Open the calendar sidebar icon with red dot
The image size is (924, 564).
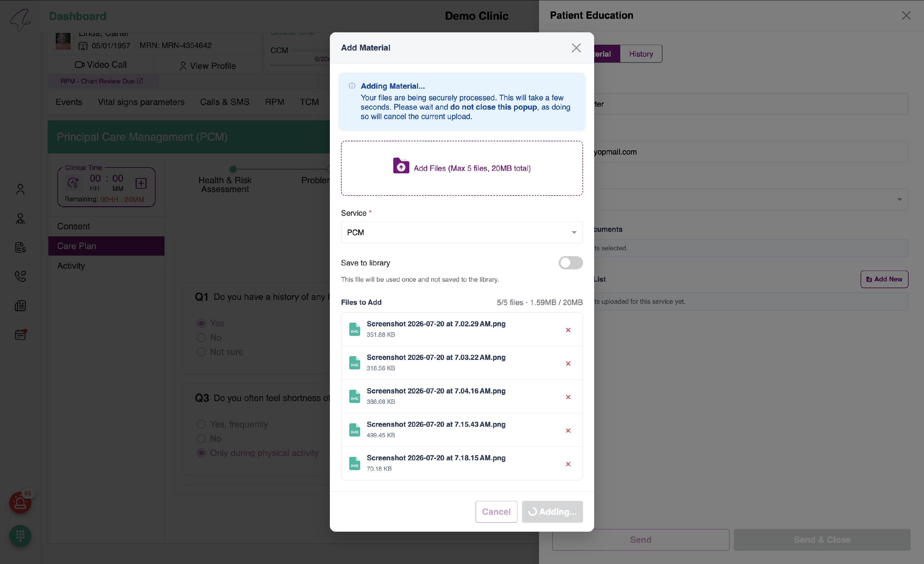click(x=20, y=335)
